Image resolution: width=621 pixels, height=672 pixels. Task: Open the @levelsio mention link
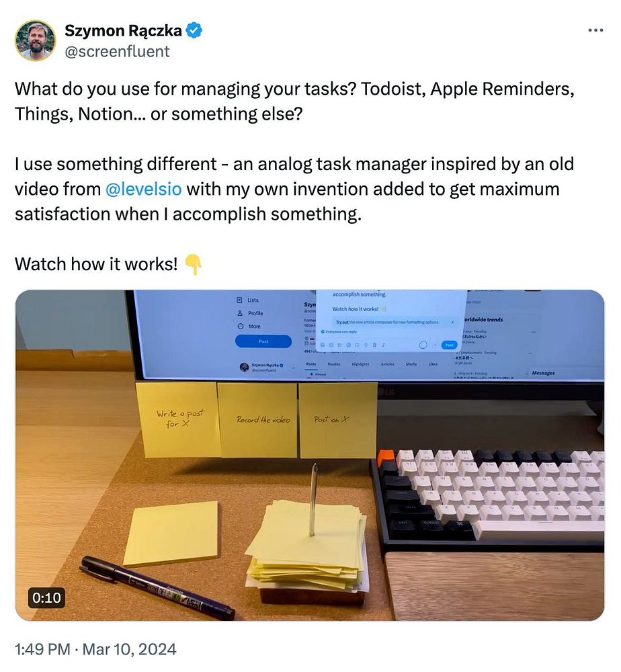(143, 189)
